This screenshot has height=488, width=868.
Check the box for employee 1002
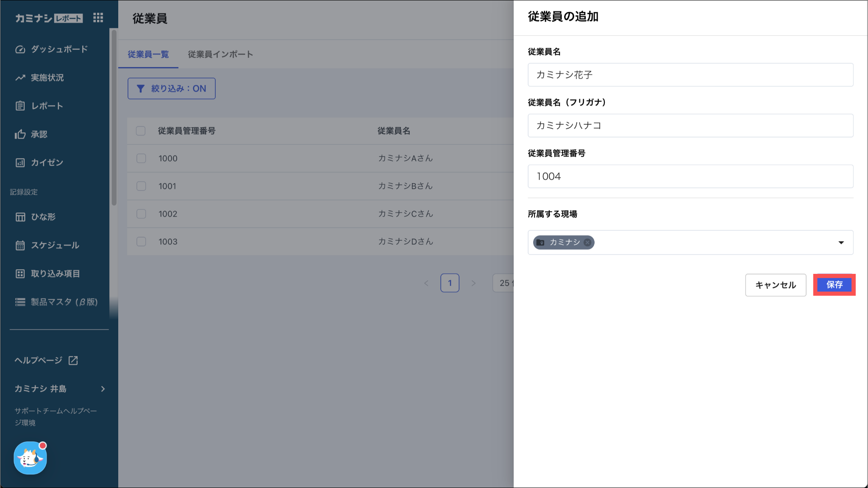click(x=141, y=214)
